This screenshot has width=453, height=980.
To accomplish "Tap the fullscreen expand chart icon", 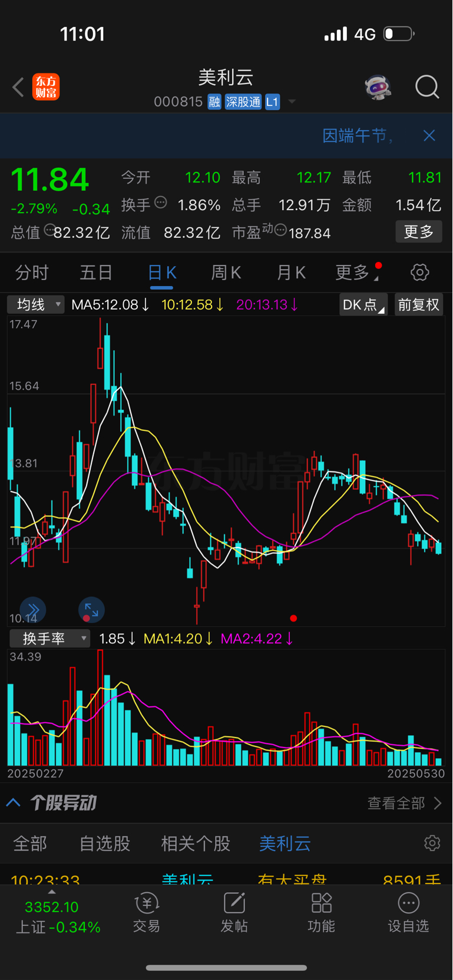I will (x=91, y=609).
